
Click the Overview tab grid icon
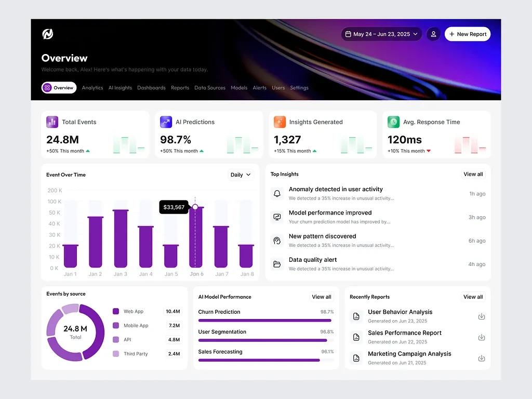(x=47, y=87)
